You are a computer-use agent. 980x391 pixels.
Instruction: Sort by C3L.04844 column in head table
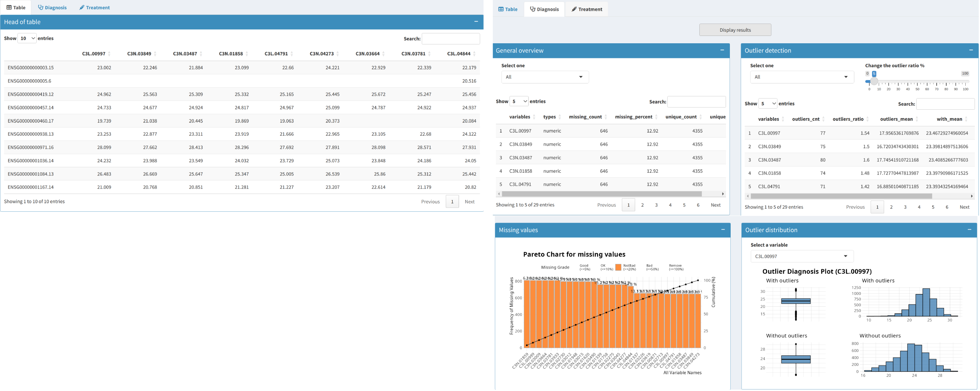pos(461,54)
